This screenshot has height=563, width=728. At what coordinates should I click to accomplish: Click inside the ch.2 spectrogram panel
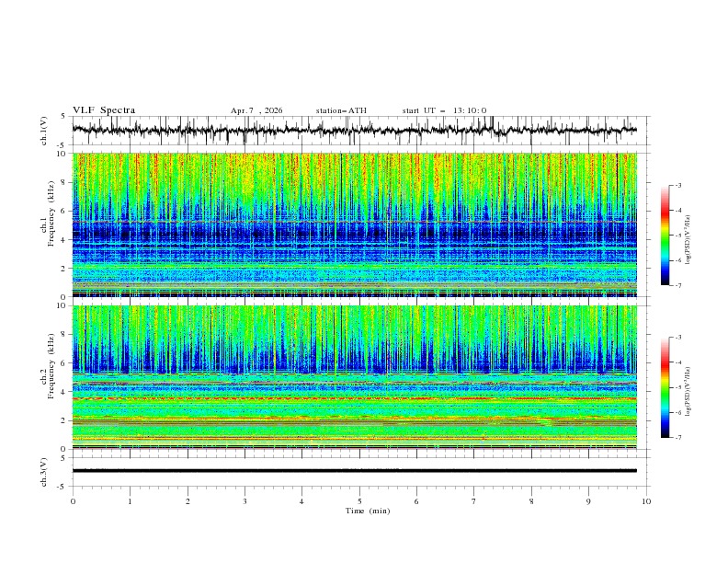pos(354,377)
